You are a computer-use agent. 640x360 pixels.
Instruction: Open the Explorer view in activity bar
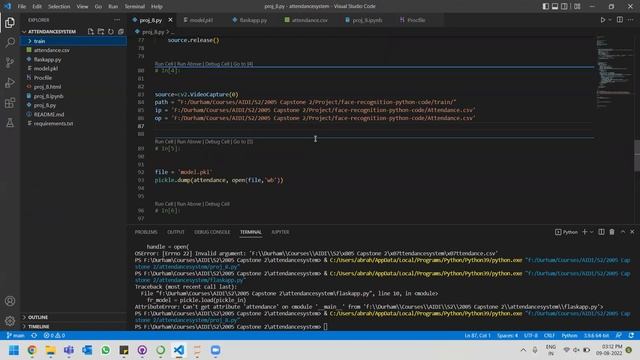pos(10,23)
